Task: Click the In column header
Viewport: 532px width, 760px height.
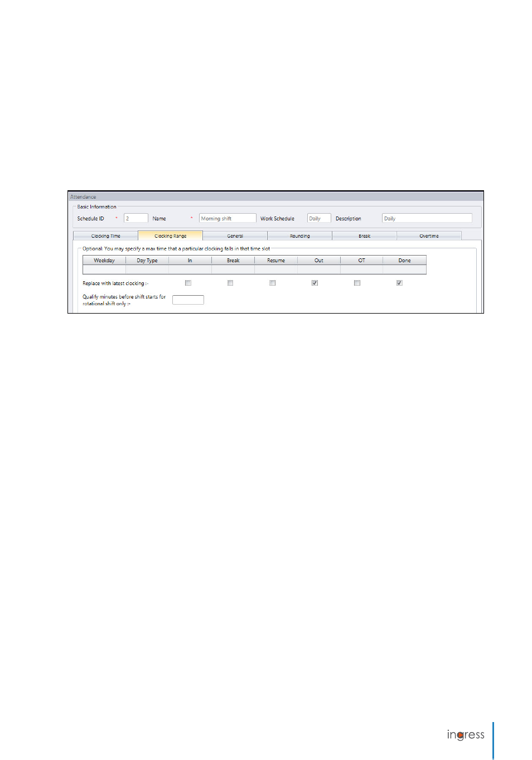Action: (190, 261)
